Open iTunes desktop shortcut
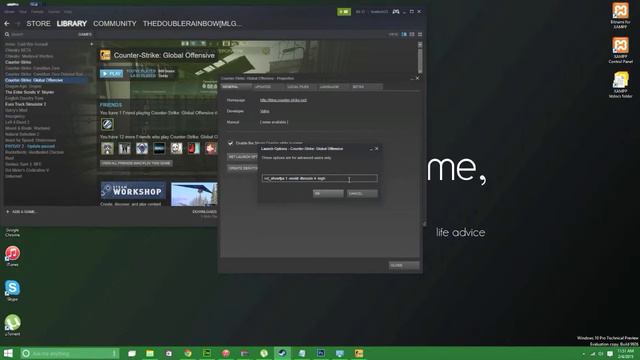 [12, 256]
